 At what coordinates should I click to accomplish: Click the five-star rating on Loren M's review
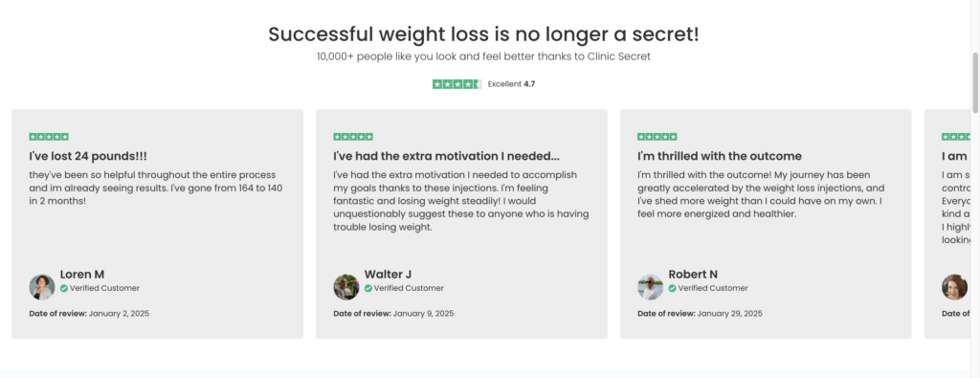click(x=49, y=137)
